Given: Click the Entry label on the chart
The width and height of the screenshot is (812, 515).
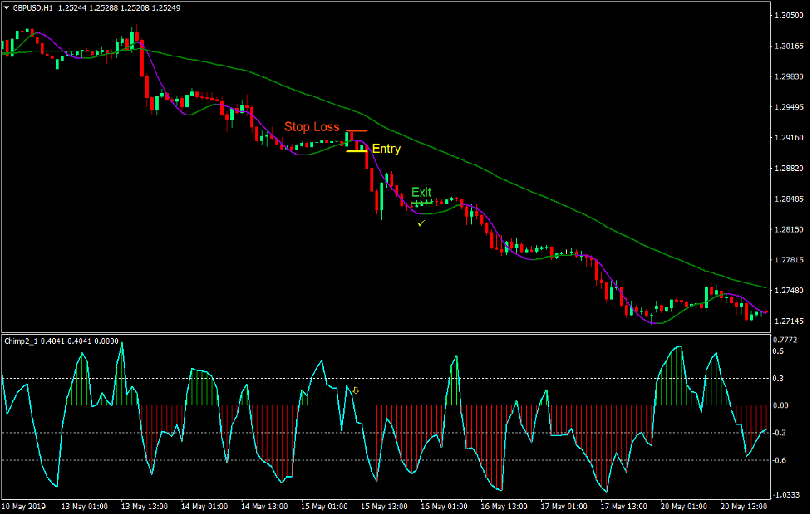Looking at the screenshot, I should pyautogui.click(x=386, y=149).
